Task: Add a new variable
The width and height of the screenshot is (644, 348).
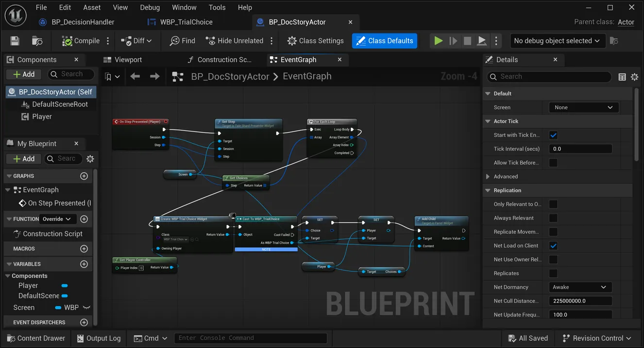Action: [x=84, y=264]
